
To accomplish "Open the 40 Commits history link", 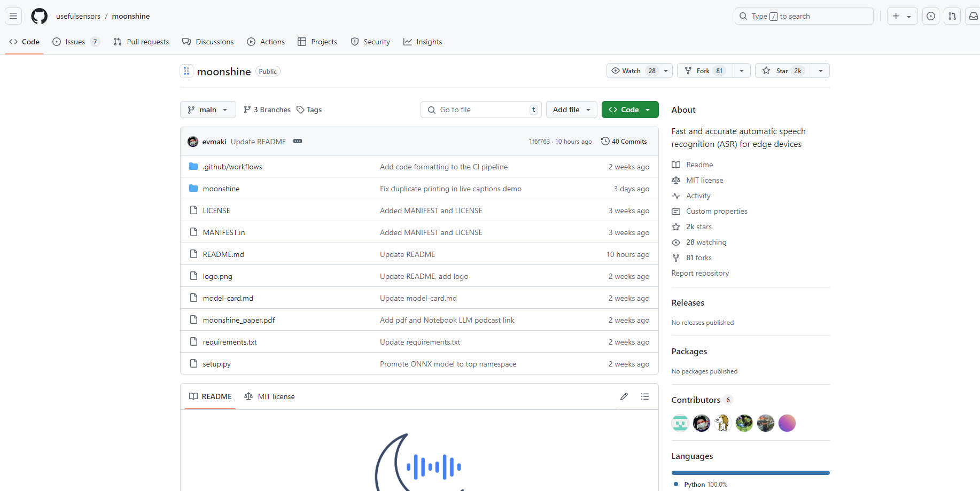I will (x=624, y=142).
